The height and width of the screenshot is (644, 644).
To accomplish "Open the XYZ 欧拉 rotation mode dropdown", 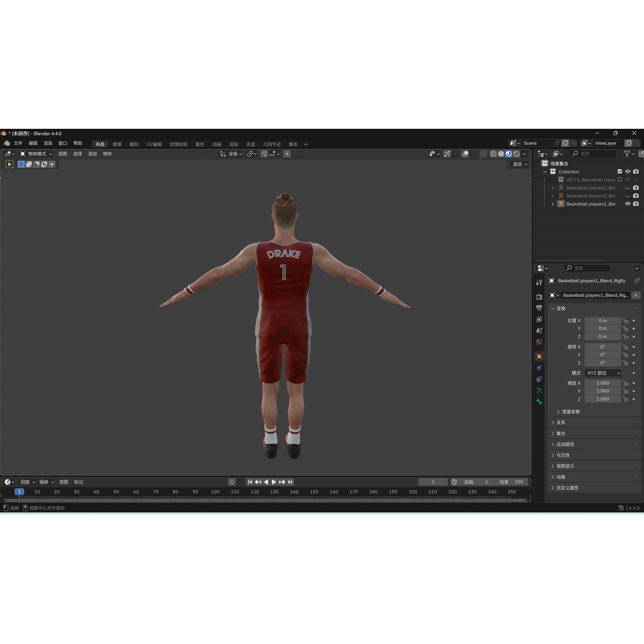I will tap(603, 373).
